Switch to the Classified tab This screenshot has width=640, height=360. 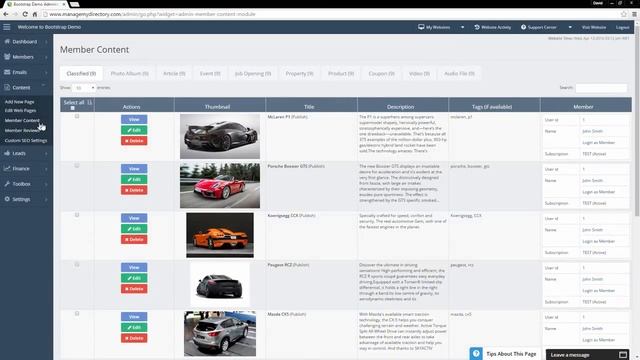(81, 73)
